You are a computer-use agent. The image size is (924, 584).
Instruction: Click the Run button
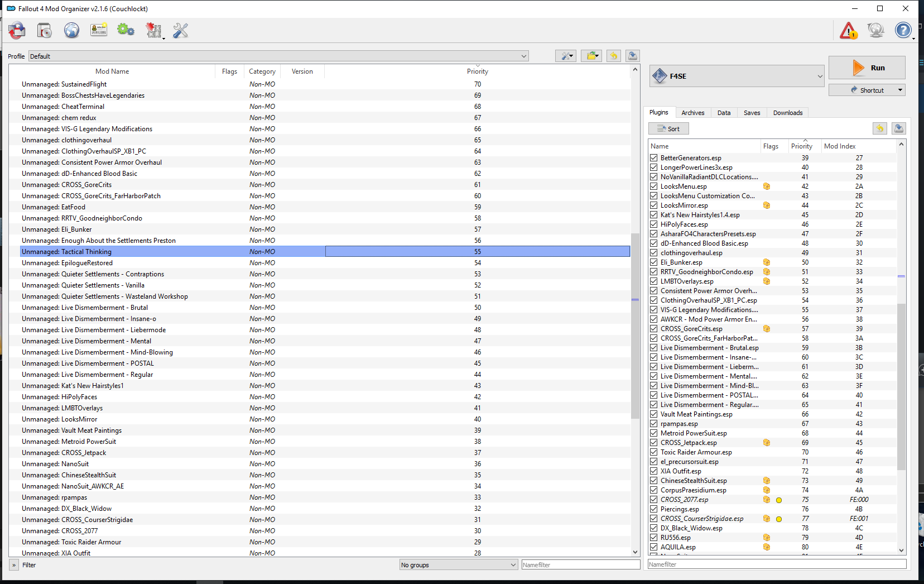coord(867,68)
